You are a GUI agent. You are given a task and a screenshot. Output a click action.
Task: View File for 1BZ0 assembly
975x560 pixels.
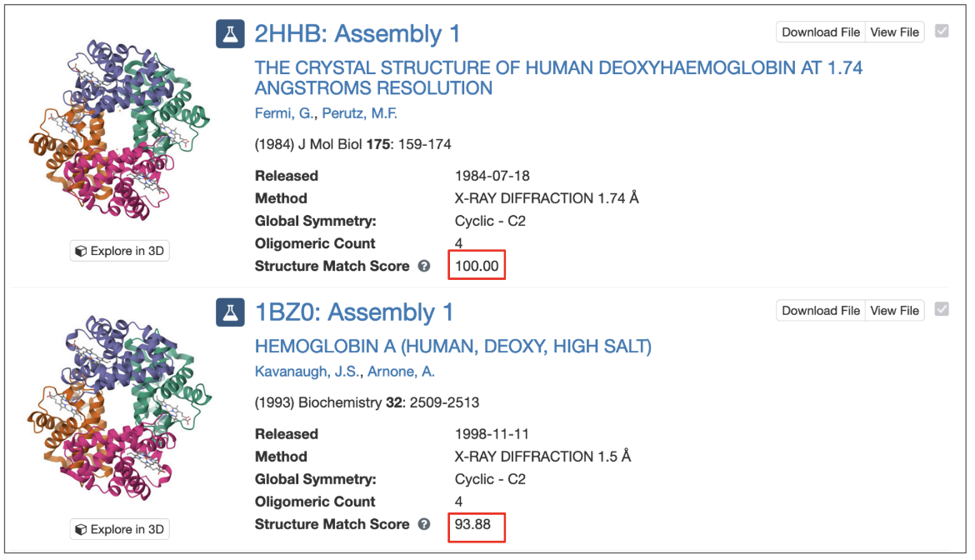(x=894, y=311)
